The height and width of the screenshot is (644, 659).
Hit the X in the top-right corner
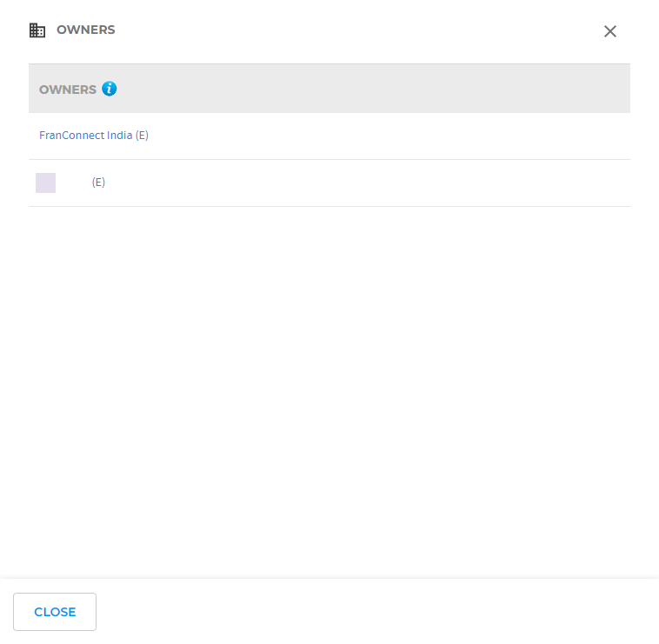click(x=610, y=31)
